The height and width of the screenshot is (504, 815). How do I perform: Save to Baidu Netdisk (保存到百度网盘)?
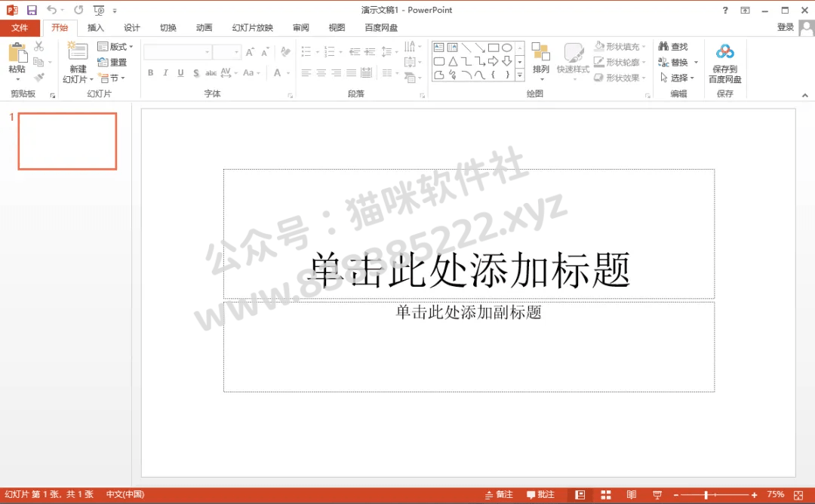pos(724,63)
